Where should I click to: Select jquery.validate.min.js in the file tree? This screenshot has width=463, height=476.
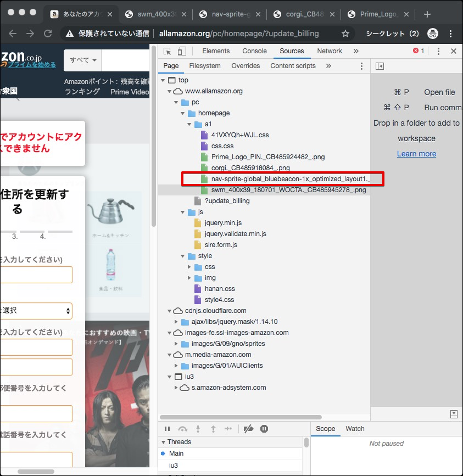(235, 234)
